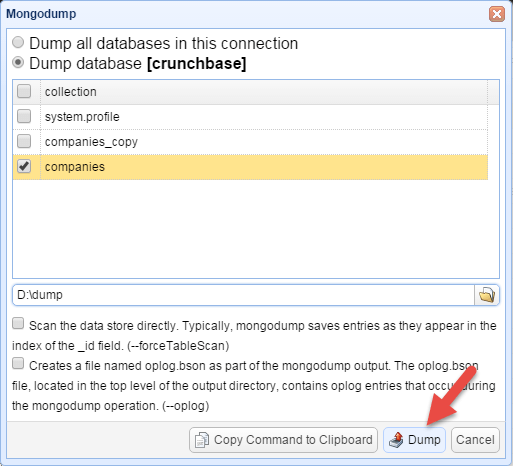The width and height of the screenshot is (513, 466).
Task: Focus the D:\dump output directory field
Action: coord(243,295)
